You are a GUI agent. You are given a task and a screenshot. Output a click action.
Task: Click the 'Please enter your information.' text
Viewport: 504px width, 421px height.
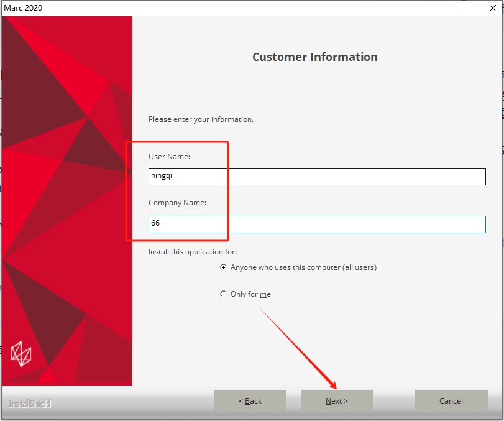coord(201,119)
